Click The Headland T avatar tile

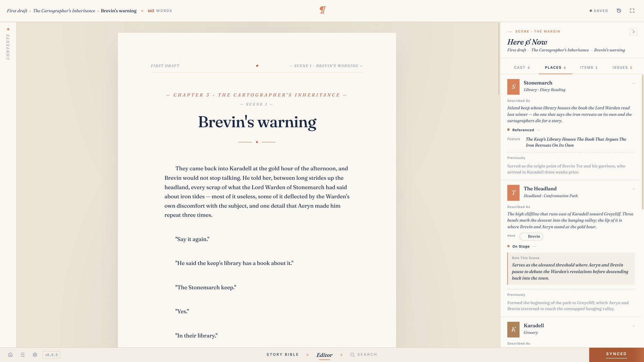pyautogui.click(x=513, y=193)
